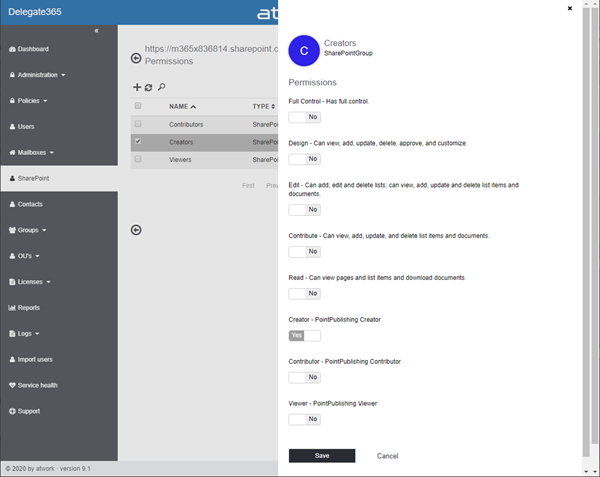Expand the Licenses menu

coord(30,282)
